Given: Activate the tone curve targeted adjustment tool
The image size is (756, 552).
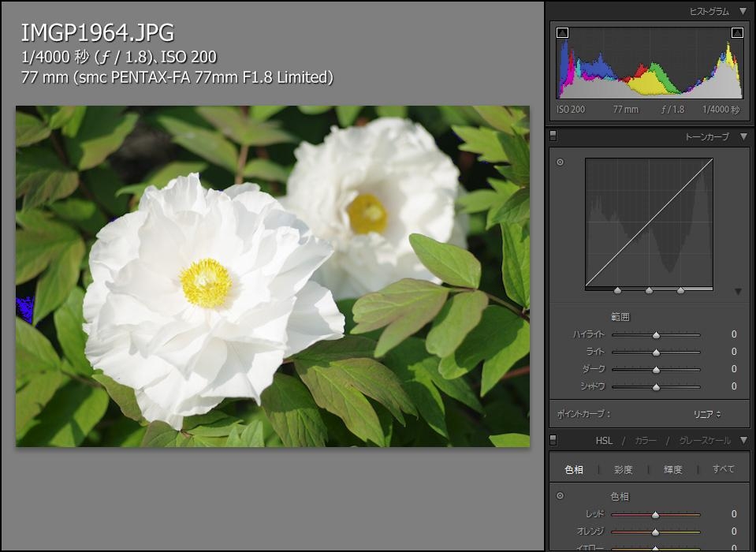Looking at the screenshot, I should tap(560, 162).
